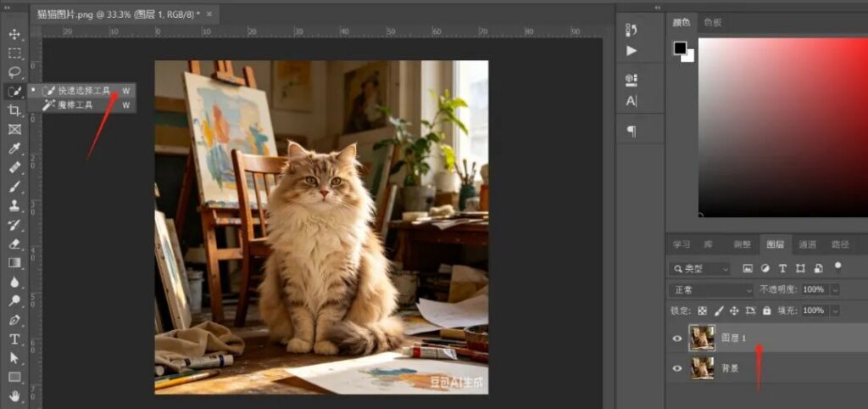868x409 pixels.
Task: Filter layers by smart objects icon
Action: [x=819, y=269]
